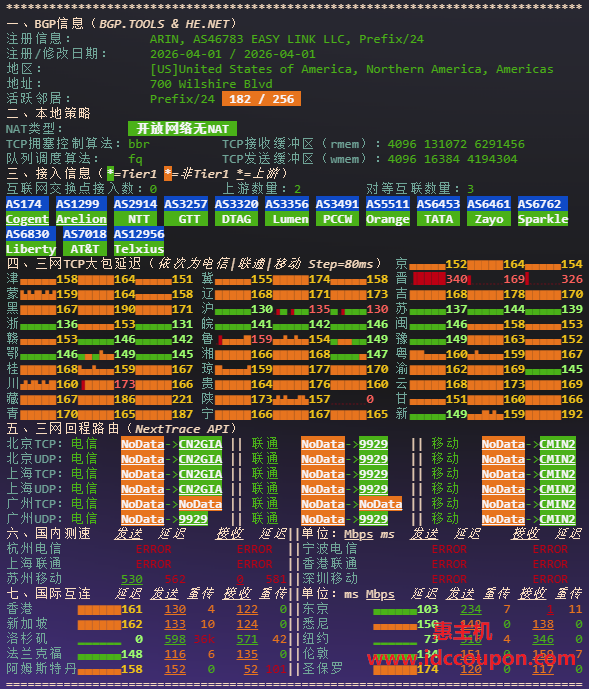This screenshot has width=589, height=689.
Task: Click the 'AS6830' badge
Action: 31,234
